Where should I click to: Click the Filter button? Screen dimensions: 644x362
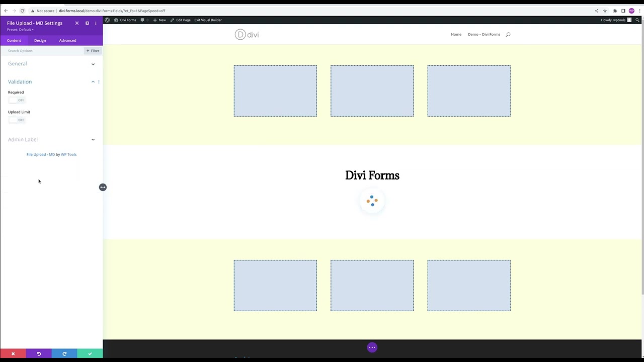93,51
